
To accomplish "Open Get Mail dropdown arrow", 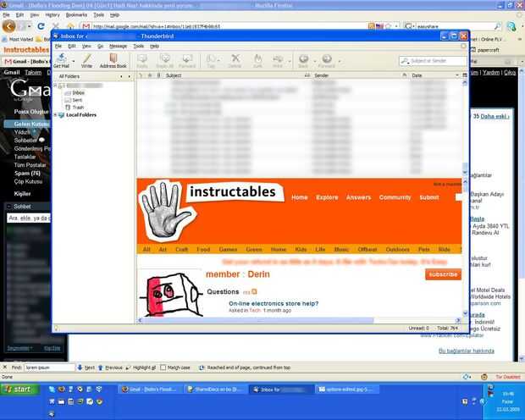I will (74, 61).
